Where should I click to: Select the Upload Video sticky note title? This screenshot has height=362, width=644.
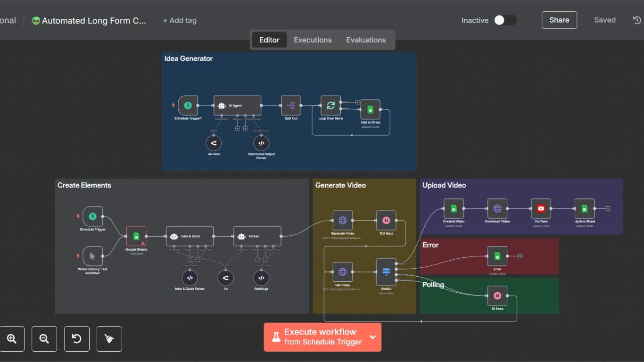pyautogui.click(x=444, y=185)
